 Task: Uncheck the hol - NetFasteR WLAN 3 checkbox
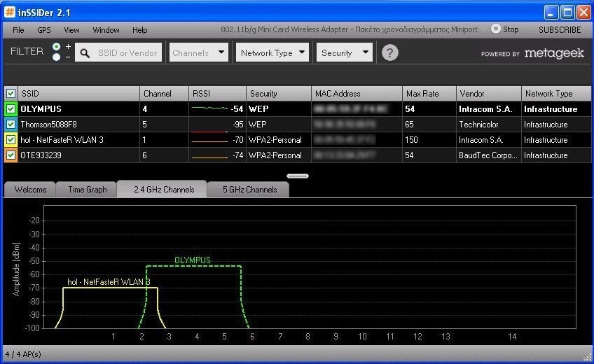click(x=11, y=139)
